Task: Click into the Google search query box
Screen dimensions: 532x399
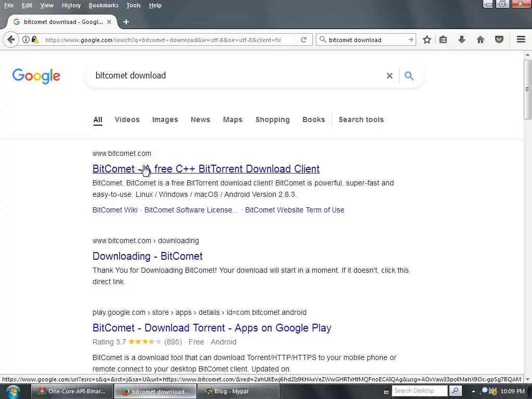Action: (x=237, y=76)
